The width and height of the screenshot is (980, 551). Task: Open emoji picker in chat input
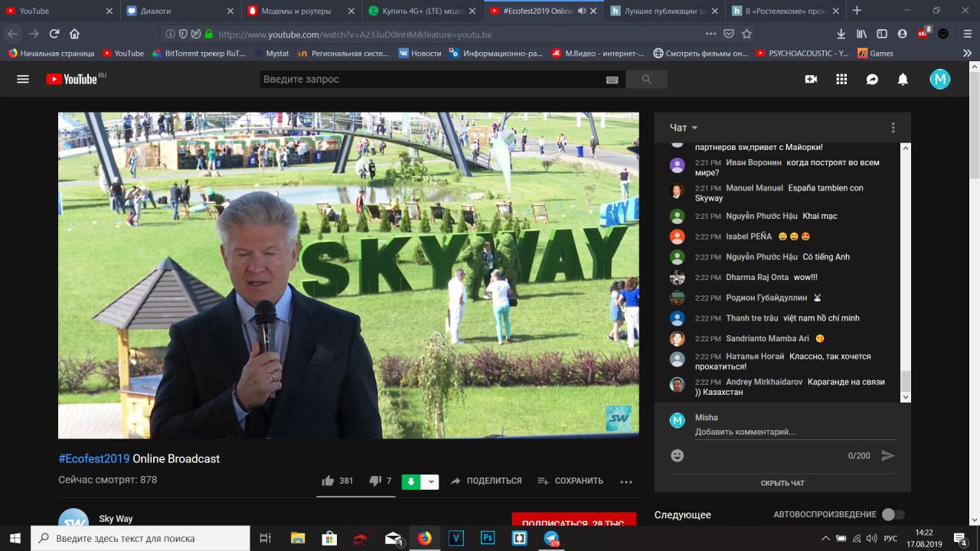pyautogui.click(x=677, y=455)
